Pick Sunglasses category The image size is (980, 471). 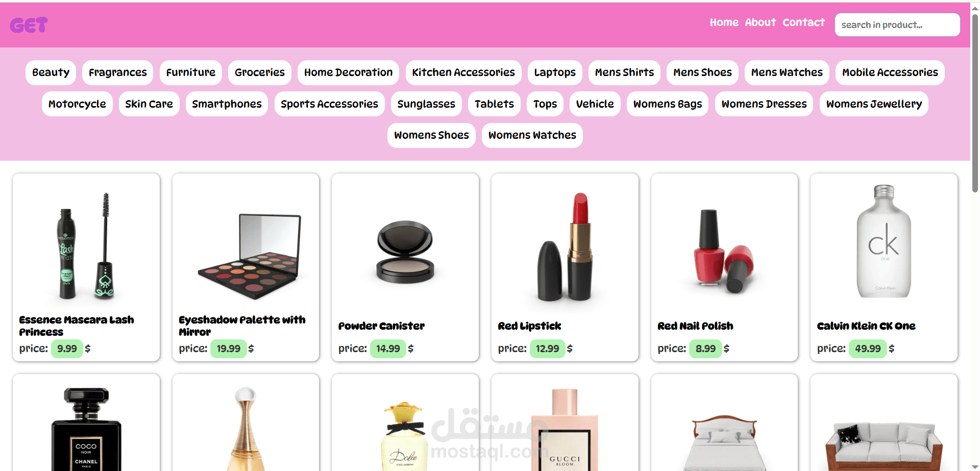click(x=426, y=104)
